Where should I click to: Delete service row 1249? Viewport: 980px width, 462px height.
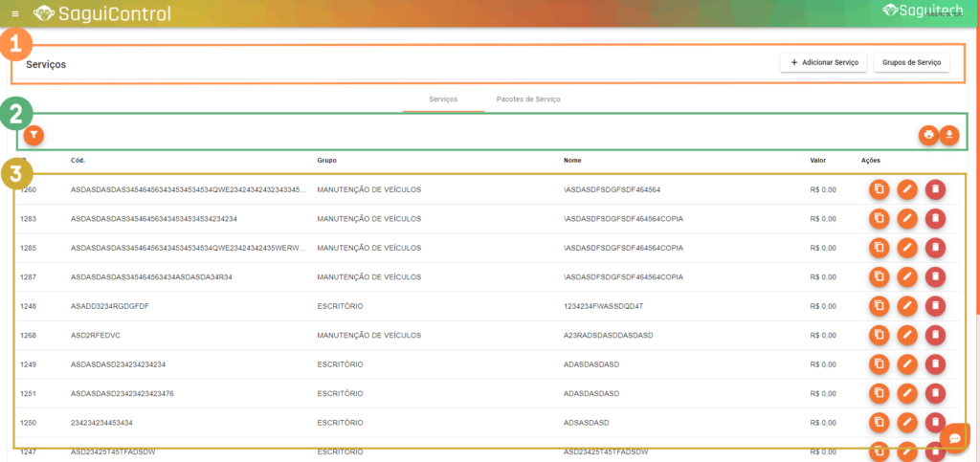935,364
